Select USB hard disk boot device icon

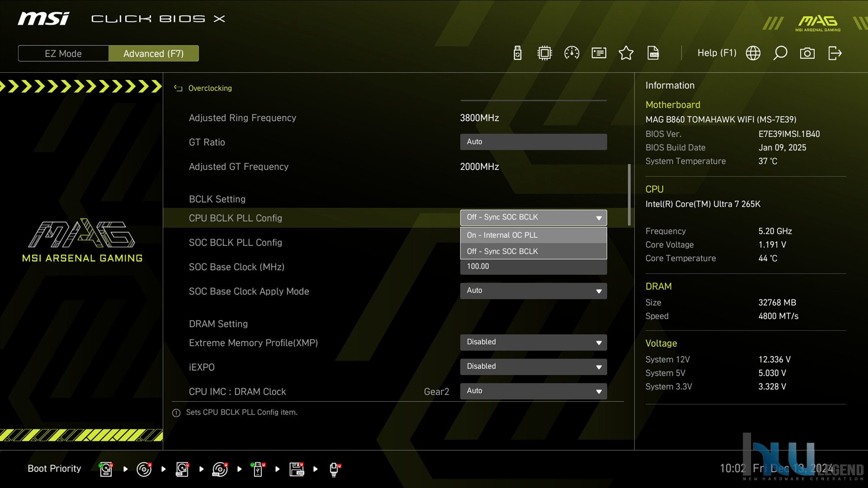[182, 469]
